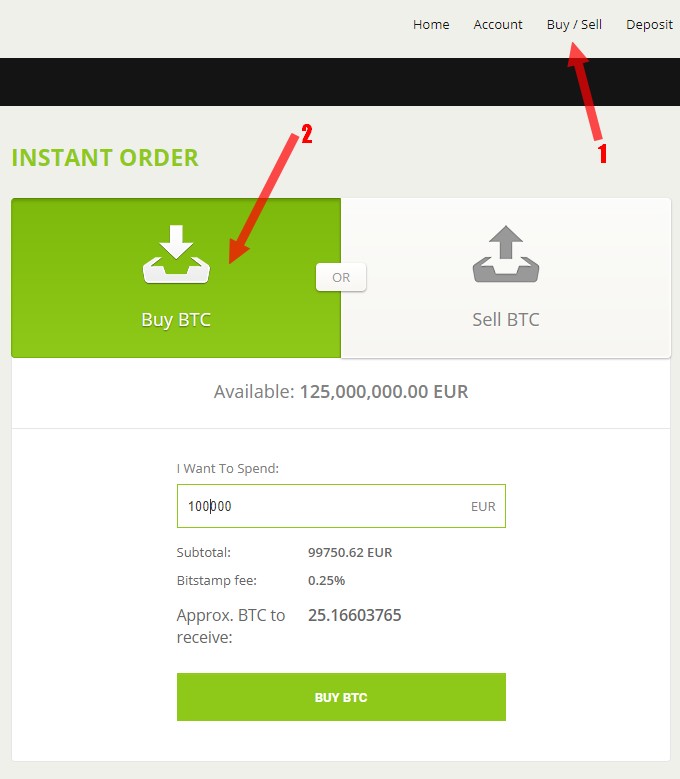Open the Home page from the navigation
The height and width of the screenshot is (779, 680).
(x=431, y=24)
